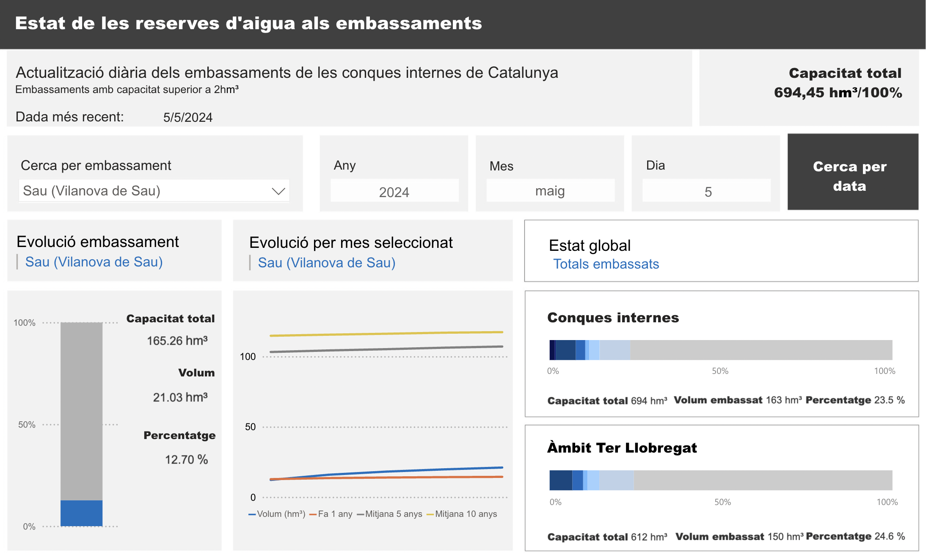Click the page title Estat de les reserves

click(248, 23)
